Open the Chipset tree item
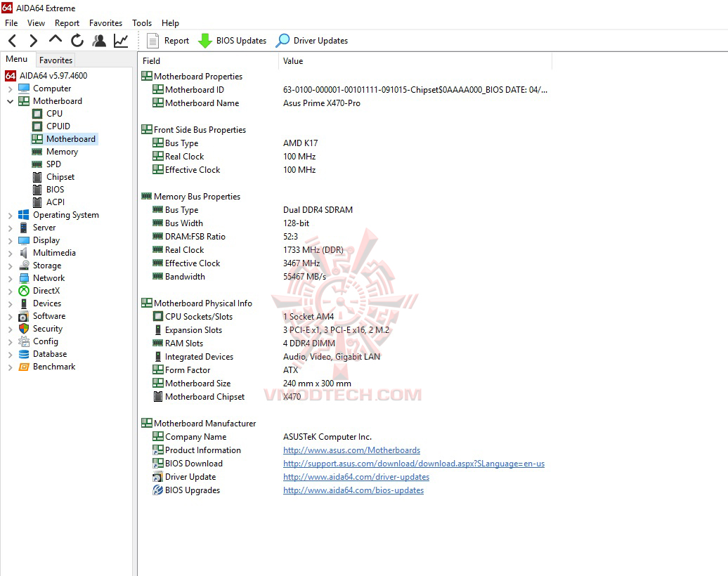The image size is (728, 576). (53, 177)
